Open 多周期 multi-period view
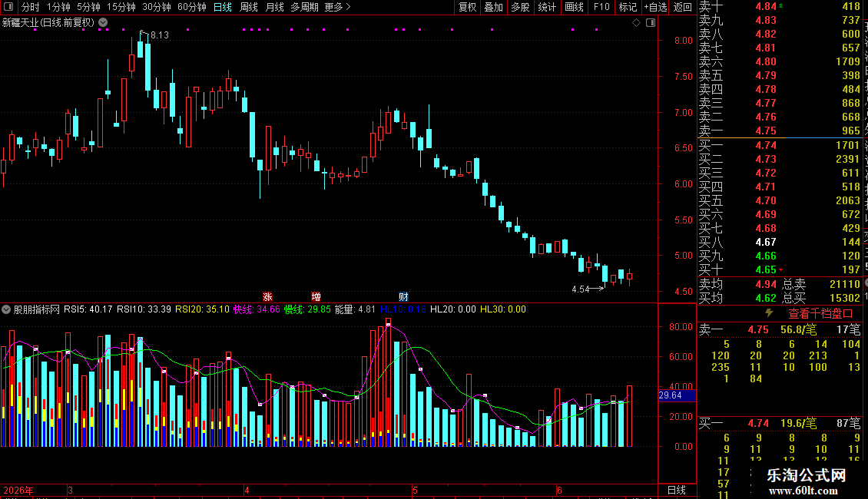868x499 pixels. click(304, 7)
